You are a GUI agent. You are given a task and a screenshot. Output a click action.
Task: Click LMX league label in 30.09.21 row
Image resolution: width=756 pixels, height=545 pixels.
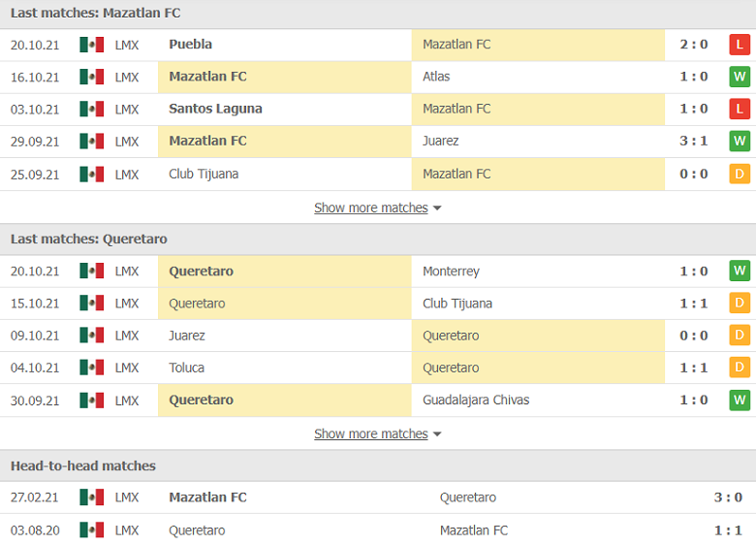tap(127, 401)
